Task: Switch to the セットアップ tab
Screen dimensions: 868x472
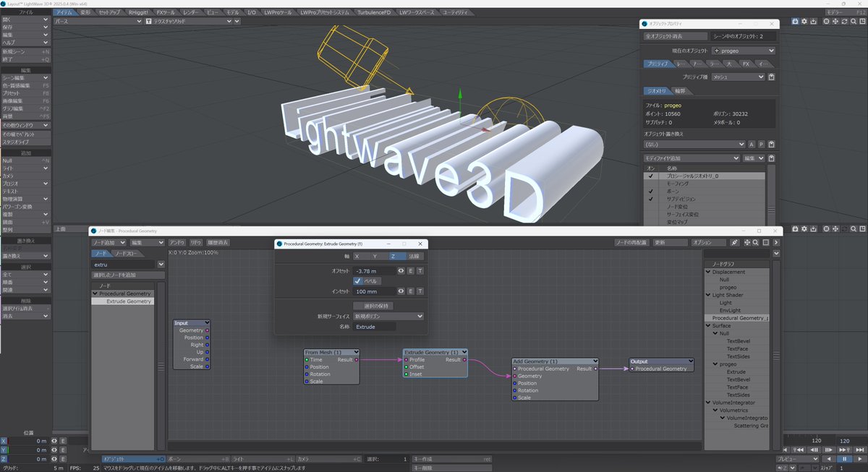Action: pyautogui.click(x=110, y=12)
